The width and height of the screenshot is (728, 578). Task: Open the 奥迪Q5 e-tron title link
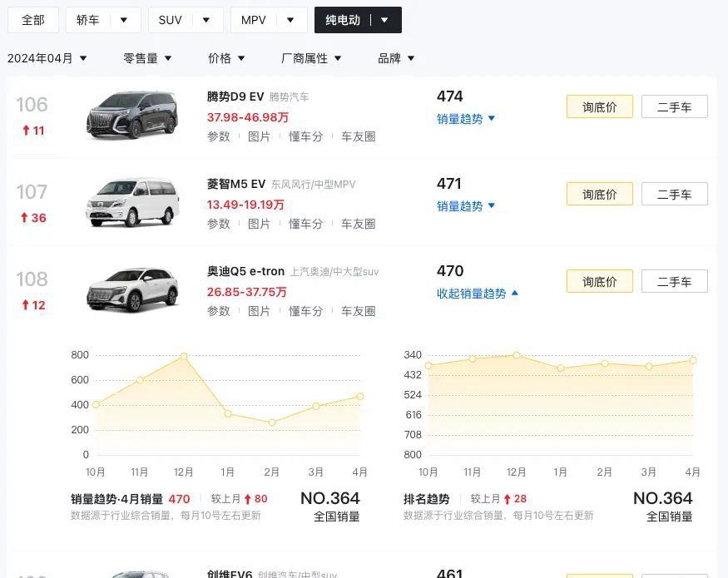pos(245,271)
